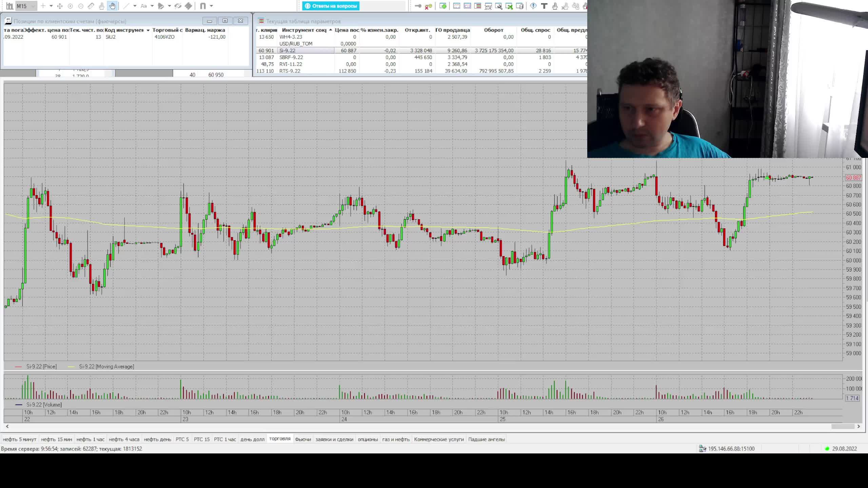Expand the line drawing tool arrow
This screenshot has width=868, height=488.
pos(135,6)
